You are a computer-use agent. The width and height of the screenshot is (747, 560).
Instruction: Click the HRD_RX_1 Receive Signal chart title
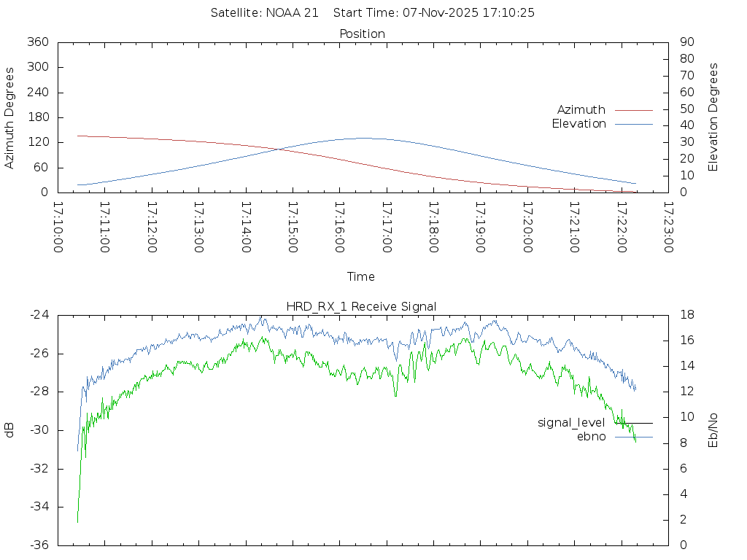pos(362,306)
